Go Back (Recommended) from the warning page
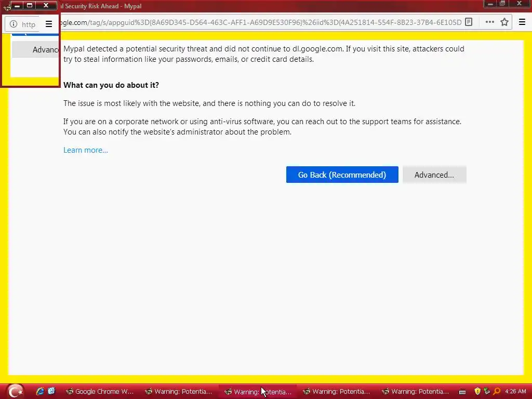This screenshot has height=399, width=532. click(342, 175)
